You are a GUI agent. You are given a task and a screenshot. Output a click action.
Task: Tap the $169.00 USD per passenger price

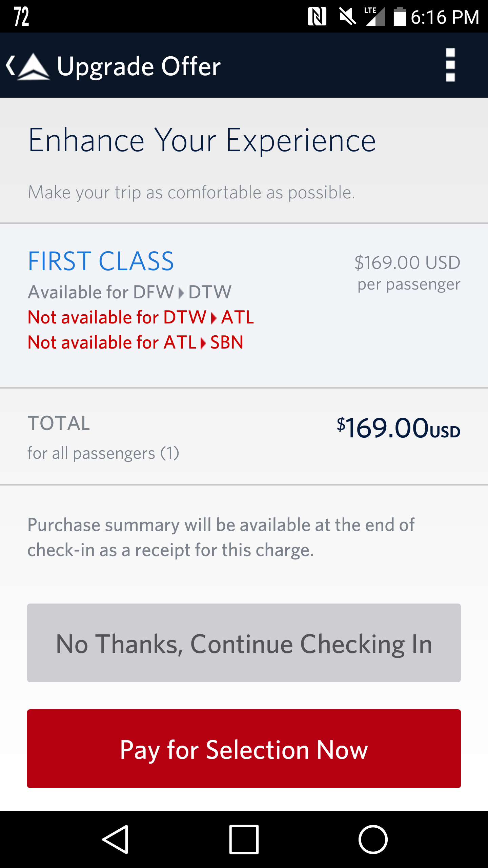[x=407, y=272]
